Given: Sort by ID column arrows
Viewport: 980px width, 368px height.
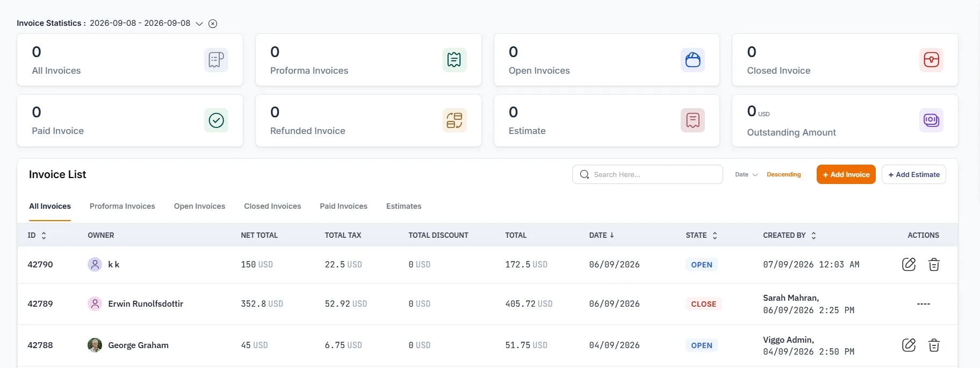Looking at the screenshot, I should [44, 235].
